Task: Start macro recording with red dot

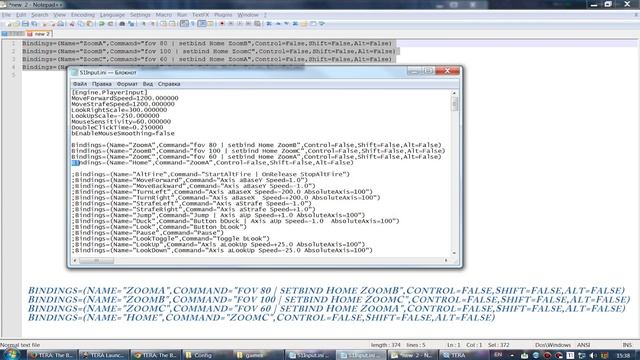Action: pyautogui.click(x=222, y=24)
